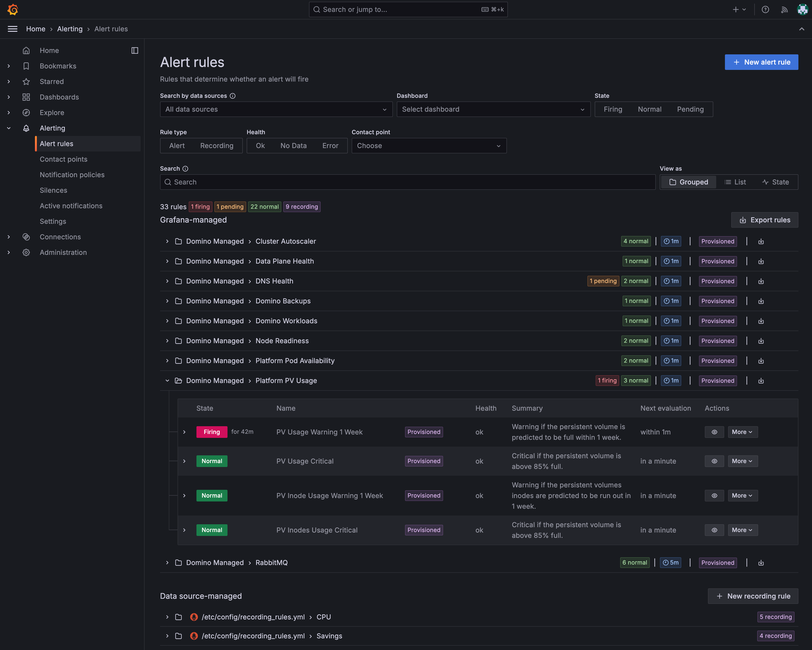The width and height of the screenshot is (812, 650).
Task: Toggle the Recording rule type filter
Action: [217, 146]
